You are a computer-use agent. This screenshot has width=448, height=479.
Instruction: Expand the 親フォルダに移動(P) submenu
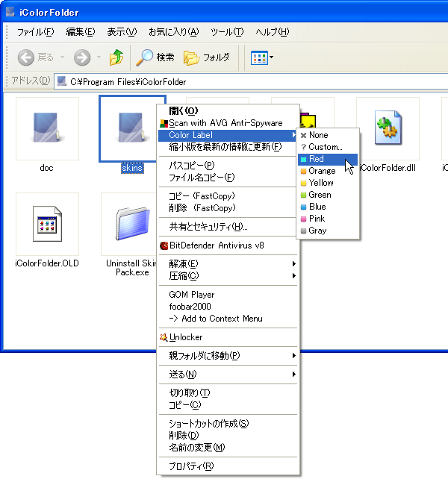pos(228,356)
